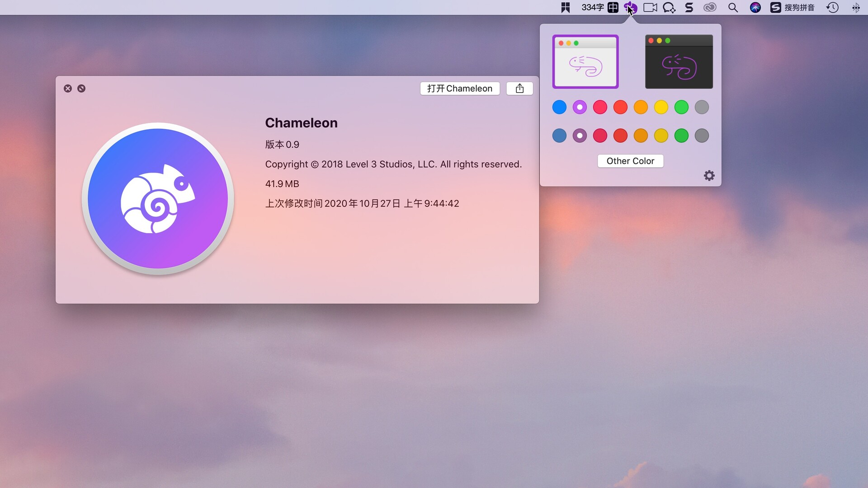Click the 上次修改时间 modified date text
The width and height of the screenshot is (868, 488).
[362, 203]
